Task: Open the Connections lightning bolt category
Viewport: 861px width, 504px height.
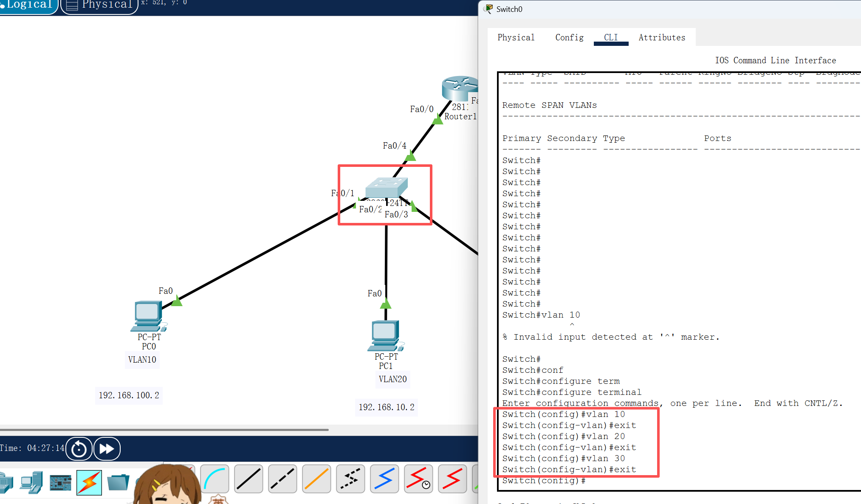Action: coord(89,483)
